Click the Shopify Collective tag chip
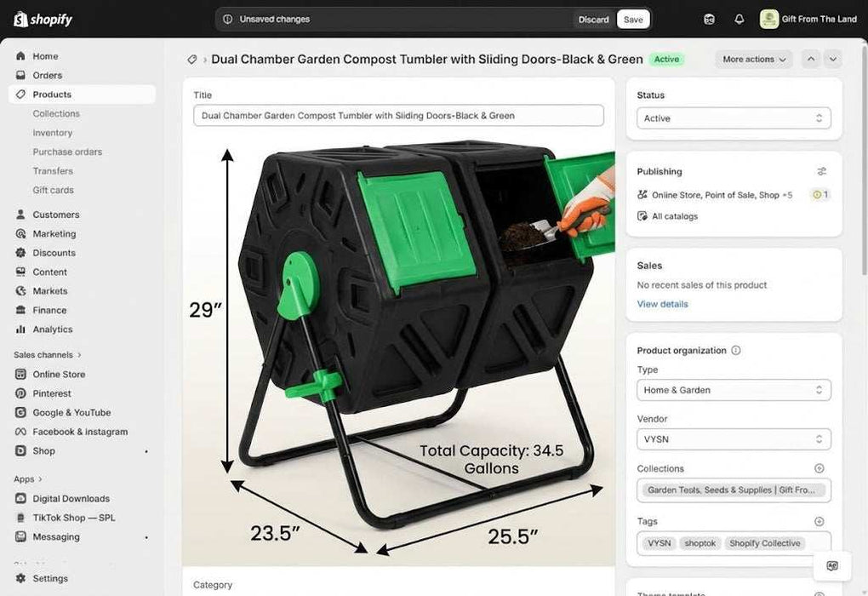Screen dimensions: 868x596 (764, 543)
